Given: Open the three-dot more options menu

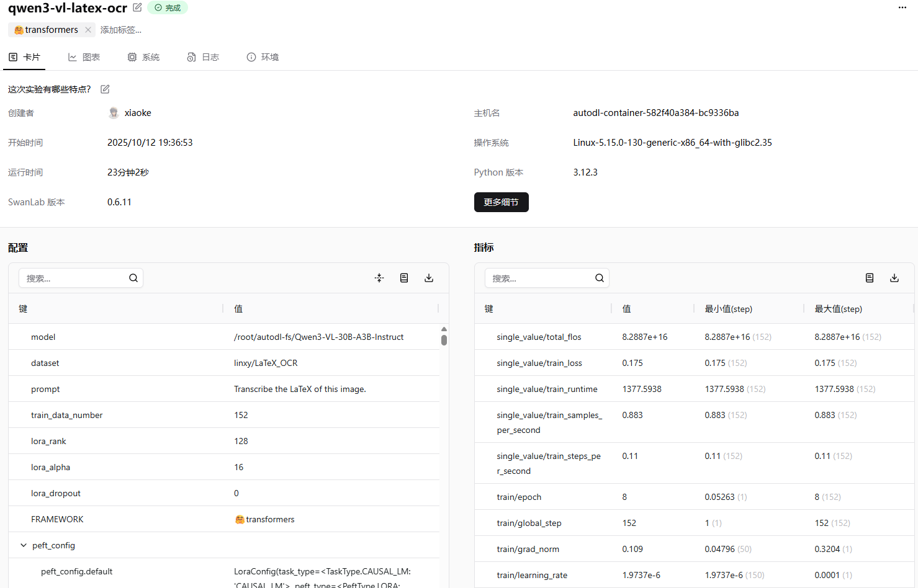Looking at the screenshot, I should click(x=902, y=7).
